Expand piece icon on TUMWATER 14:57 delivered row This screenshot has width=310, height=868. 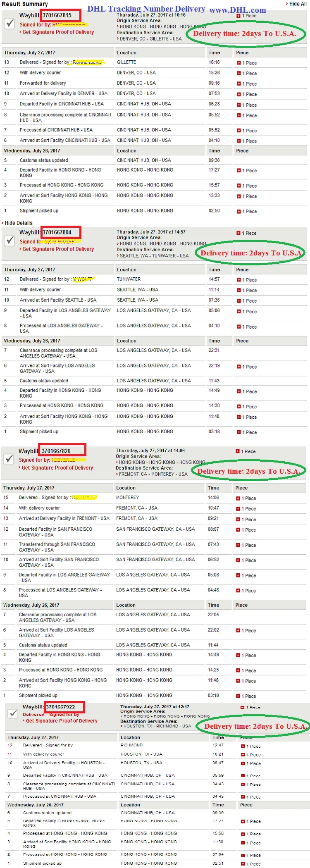238,280
